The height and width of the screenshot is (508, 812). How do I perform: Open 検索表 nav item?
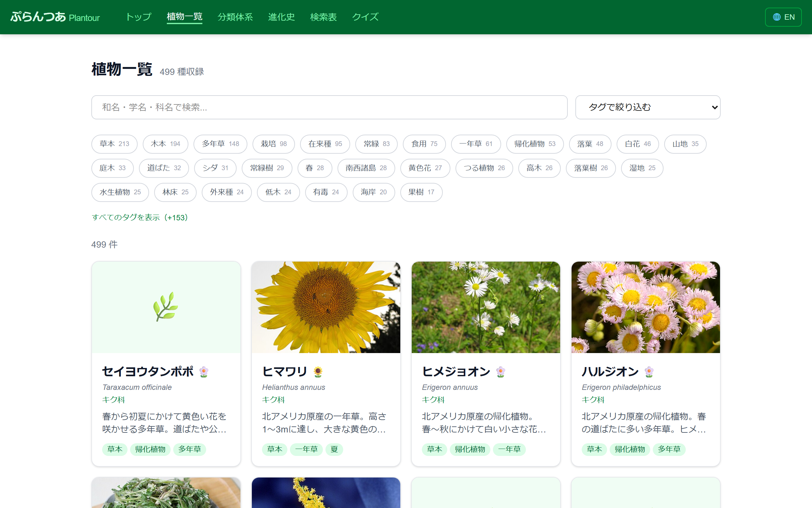pyautogui.click(x=324, y=17)
